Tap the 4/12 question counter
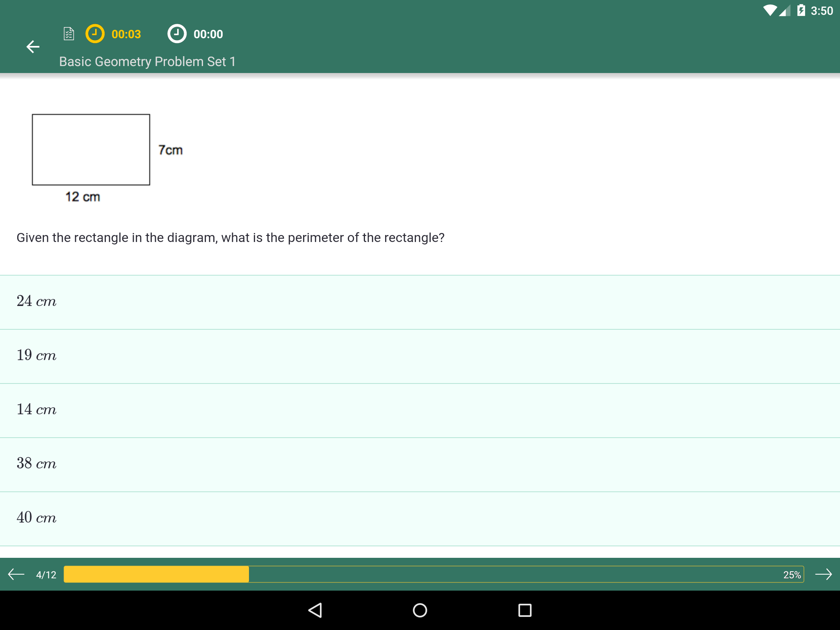 click(46, 575)
